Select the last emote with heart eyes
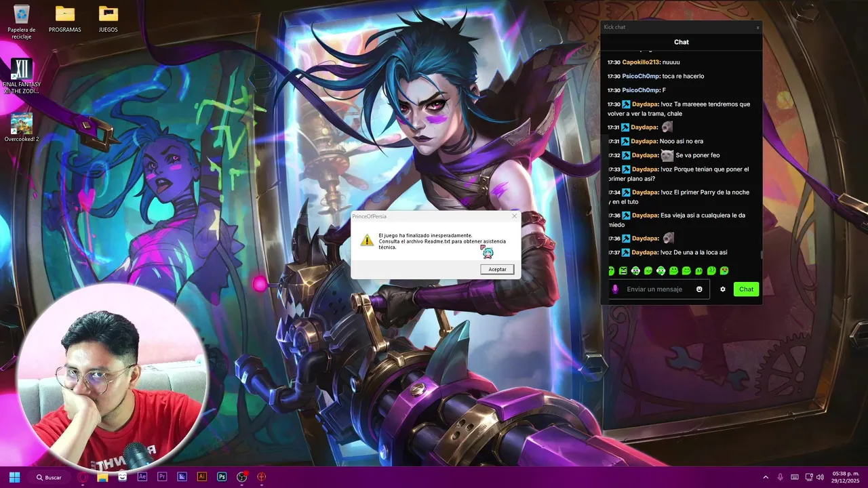The image size is (868, 488). 724,271
